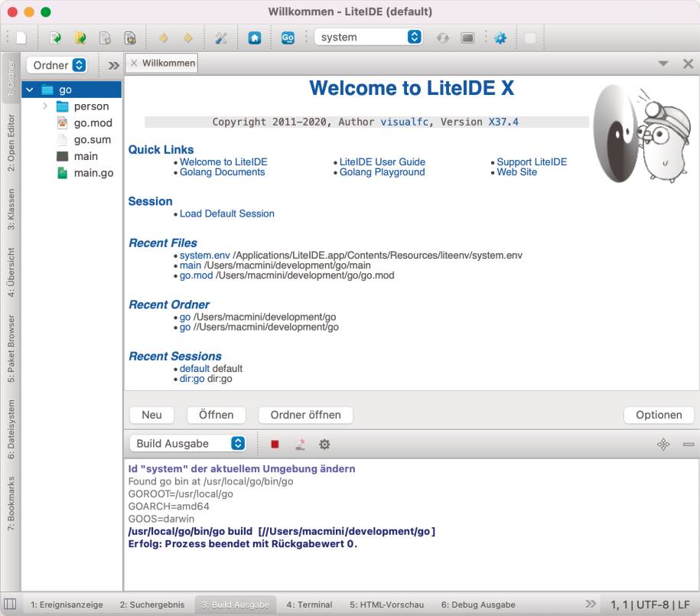This screenshot has width=700, height=616.
Task: Open the system environment dropdown
Action: (368, 37)
